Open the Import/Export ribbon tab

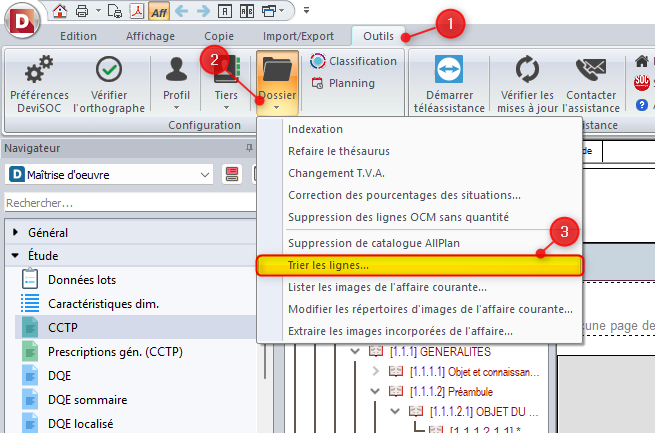(298, 36)
